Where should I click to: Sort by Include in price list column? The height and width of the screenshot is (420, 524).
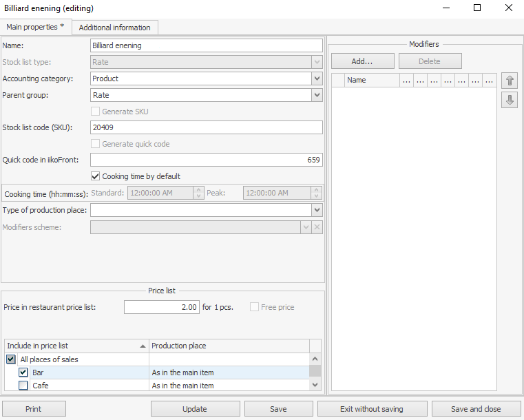tap(76, 346)
